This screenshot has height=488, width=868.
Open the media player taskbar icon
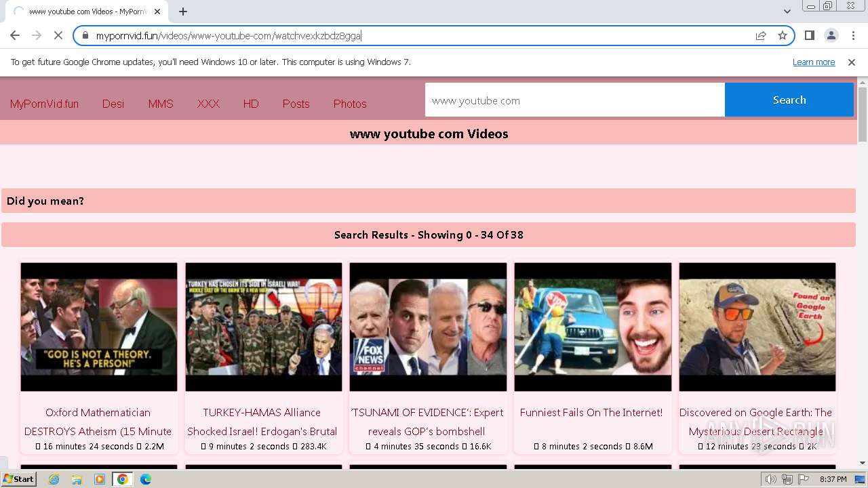click(100, 479)
